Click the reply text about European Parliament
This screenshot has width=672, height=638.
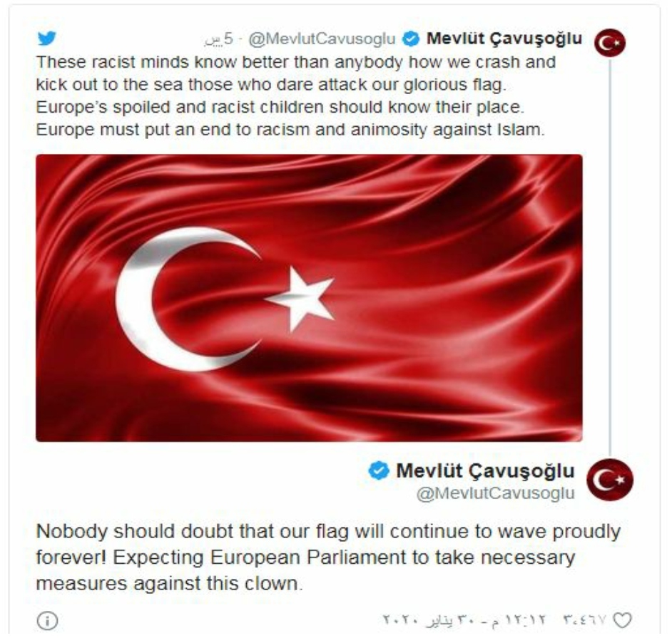coord(328,557)
